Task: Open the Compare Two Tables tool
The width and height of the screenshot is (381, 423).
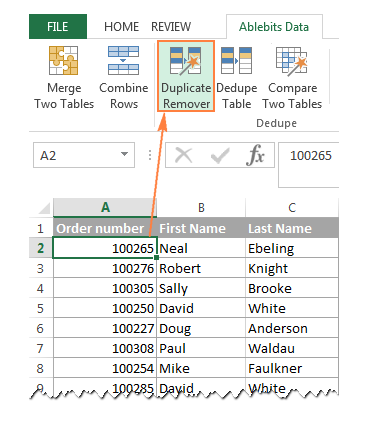Action: click(x=292, y=78)
